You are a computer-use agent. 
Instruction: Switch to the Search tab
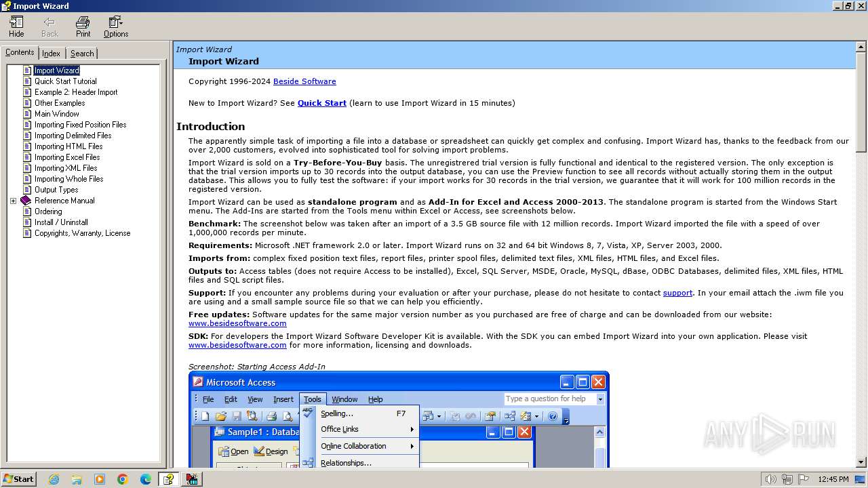click(82, 54)
